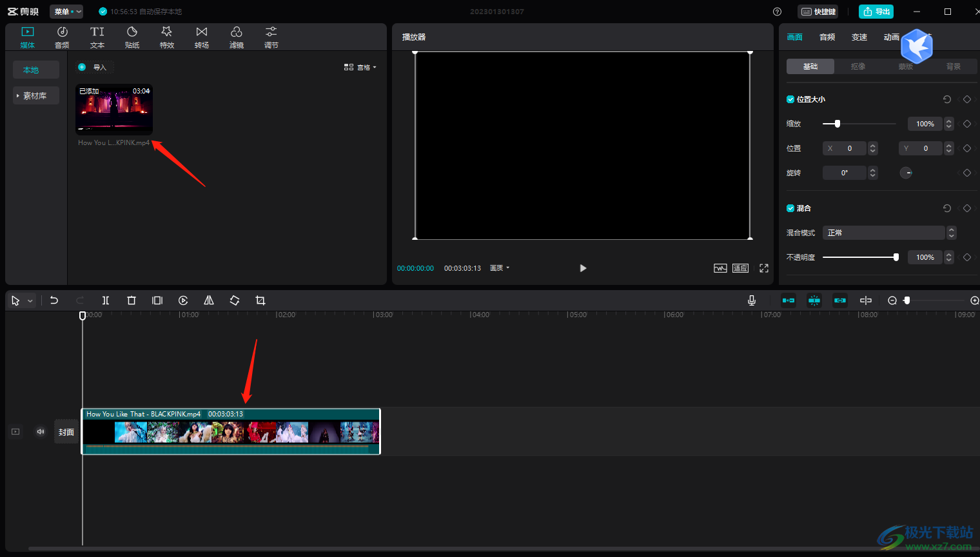Image resolution: width=980 pixels, height=557 pixels.
Task: Toggle the 混合 checkbox
Action: [x=790, y=208]
